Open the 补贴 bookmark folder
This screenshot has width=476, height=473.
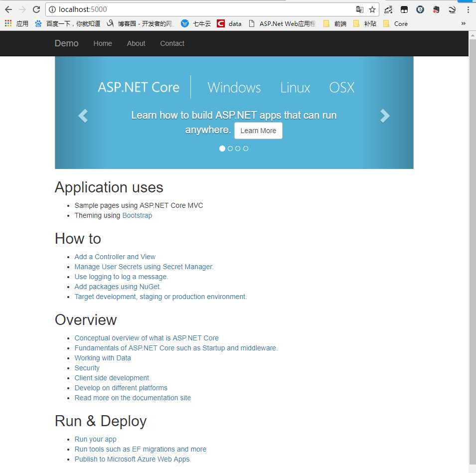click(364, 23)
